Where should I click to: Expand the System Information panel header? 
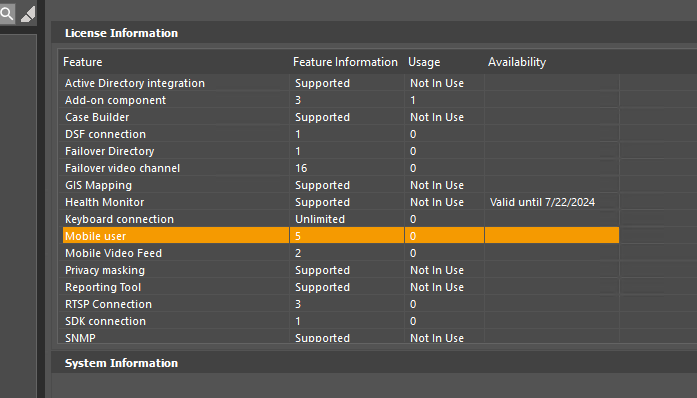click(374, 363)
